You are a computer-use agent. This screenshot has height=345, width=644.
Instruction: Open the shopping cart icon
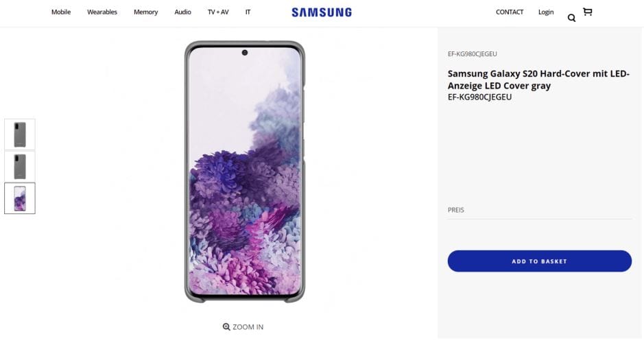[587, 12]
